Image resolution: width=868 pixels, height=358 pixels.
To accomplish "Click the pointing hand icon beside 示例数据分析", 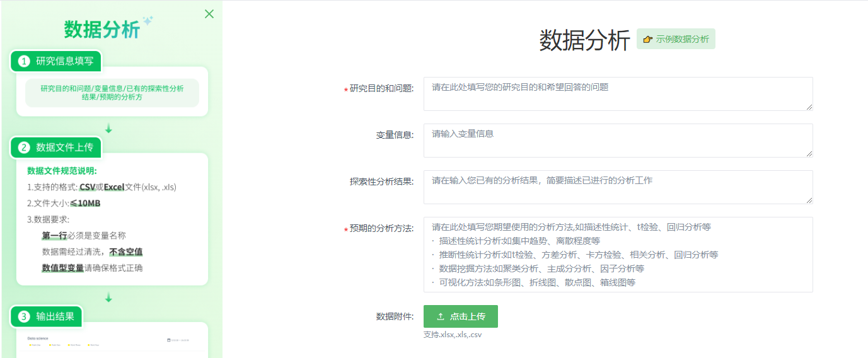I will (647, 39).
